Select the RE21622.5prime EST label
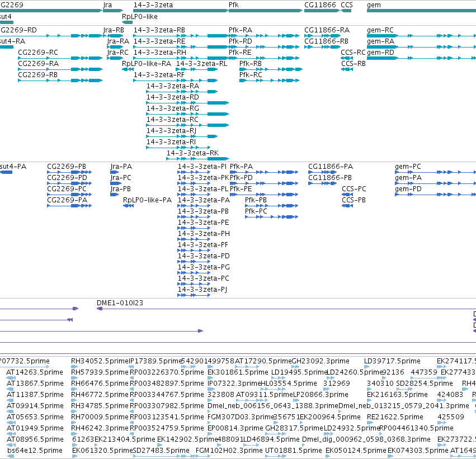This screenshot has height=459, width=476. pos(395,418)
